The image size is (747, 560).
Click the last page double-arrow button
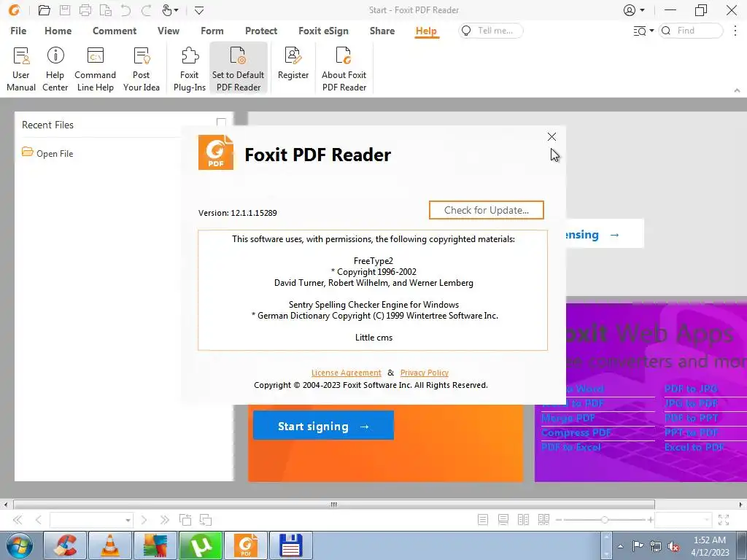click(164, 519)
